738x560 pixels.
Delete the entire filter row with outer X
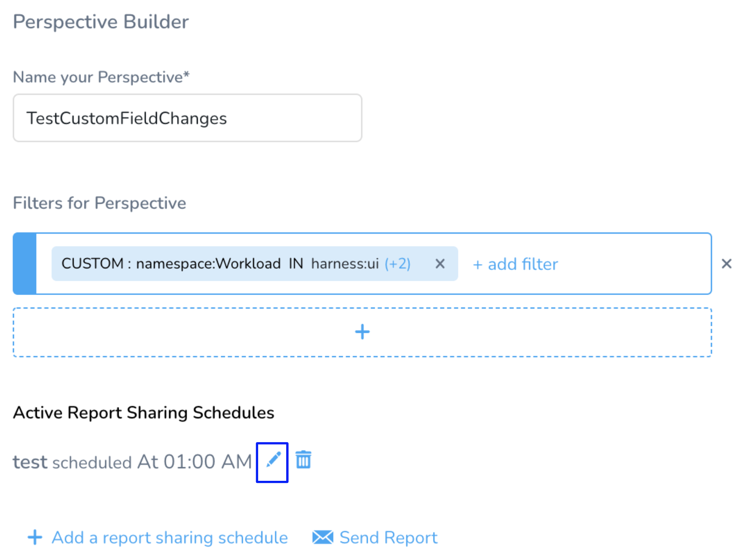tap(726, 263)
